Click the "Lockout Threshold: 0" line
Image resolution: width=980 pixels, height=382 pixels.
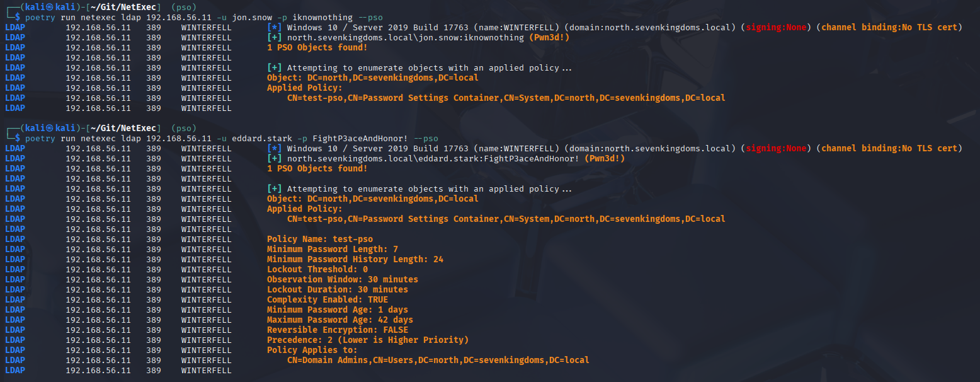(x=317, y=269)
